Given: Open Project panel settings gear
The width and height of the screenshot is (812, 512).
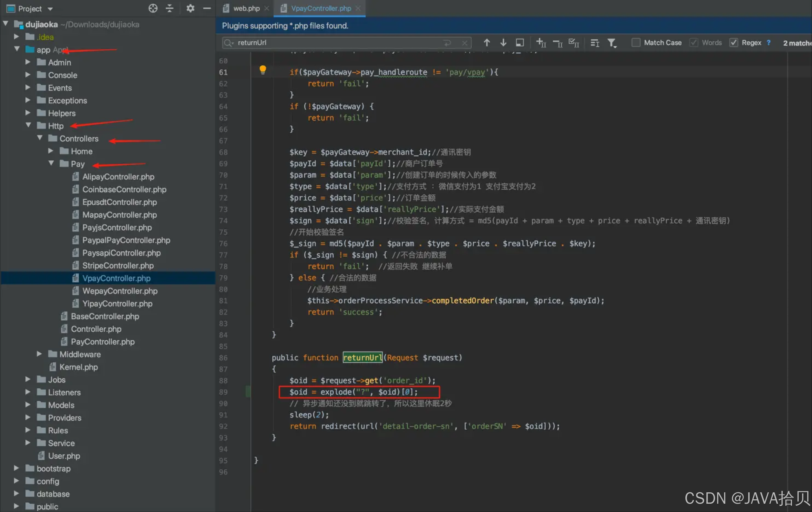Looking at the screenshot, I should point(190,9).
